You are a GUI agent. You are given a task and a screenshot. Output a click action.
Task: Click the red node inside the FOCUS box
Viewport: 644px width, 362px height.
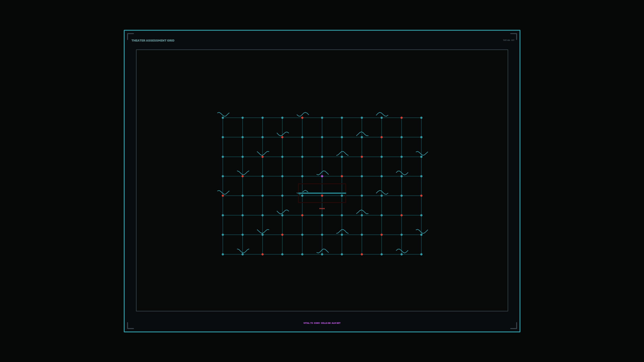322,196
